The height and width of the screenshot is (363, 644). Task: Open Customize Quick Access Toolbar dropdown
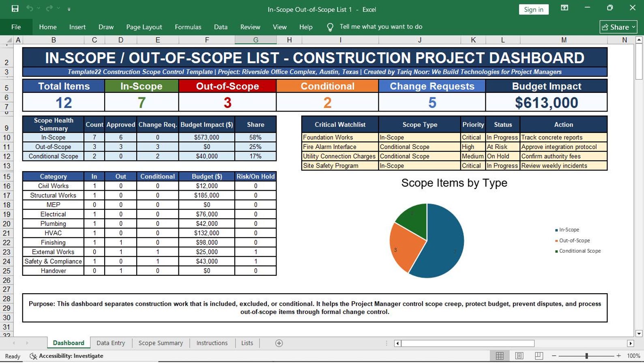pos(69,9)
